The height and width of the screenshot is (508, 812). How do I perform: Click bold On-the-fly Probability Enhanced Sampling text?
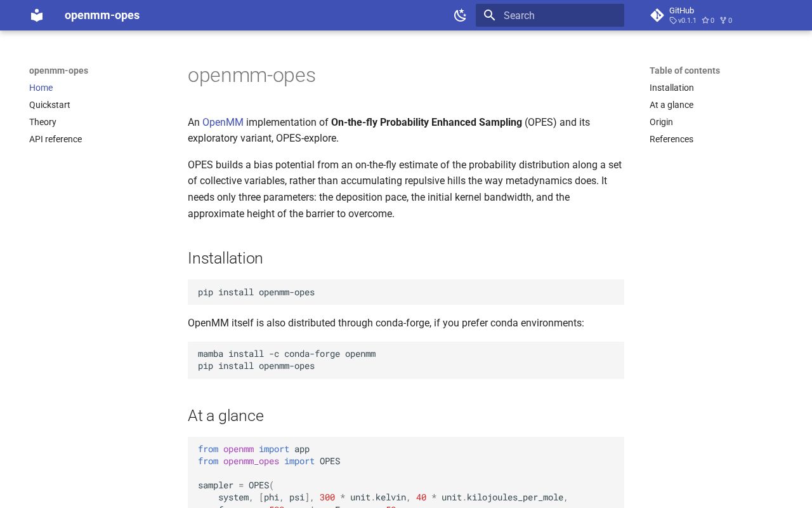(426, 122)
